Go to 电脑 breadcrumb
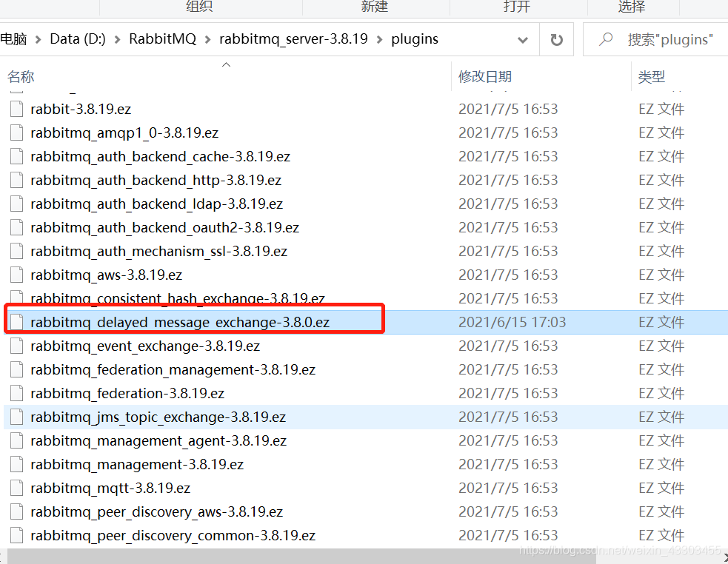This screenshot has height=564, width=728. [13, 39]
